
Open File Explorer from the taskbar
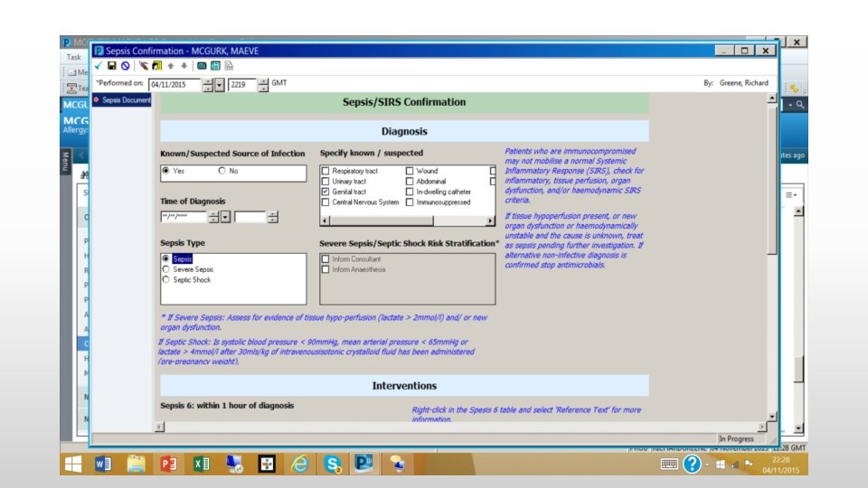(x=137, y=464)
